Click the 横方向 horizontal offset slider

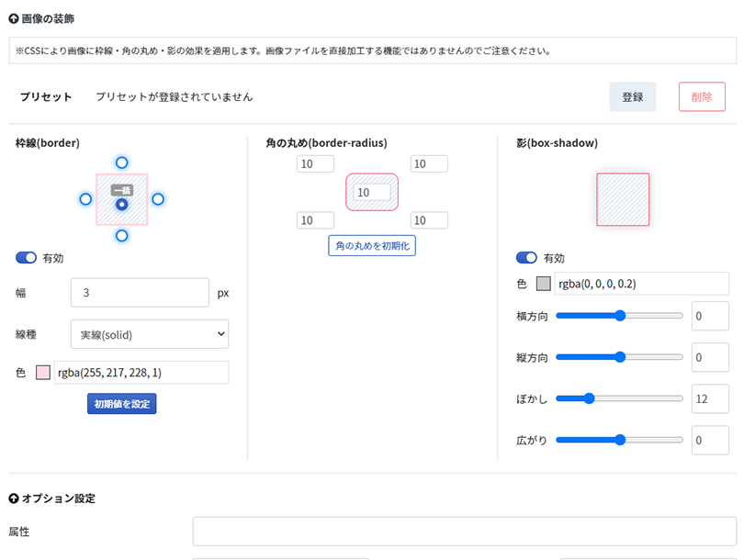619,316
